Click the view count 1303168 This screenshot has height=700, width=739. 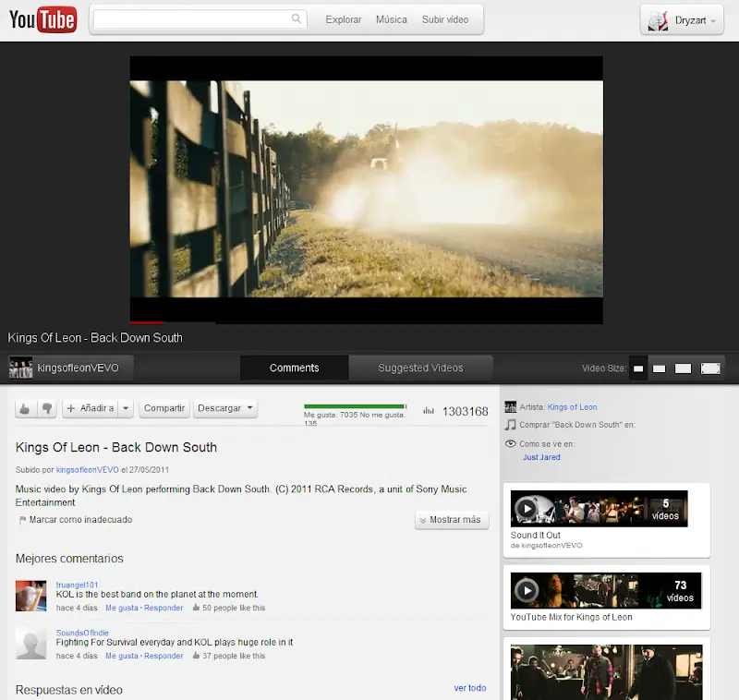[x=466, y=411]
